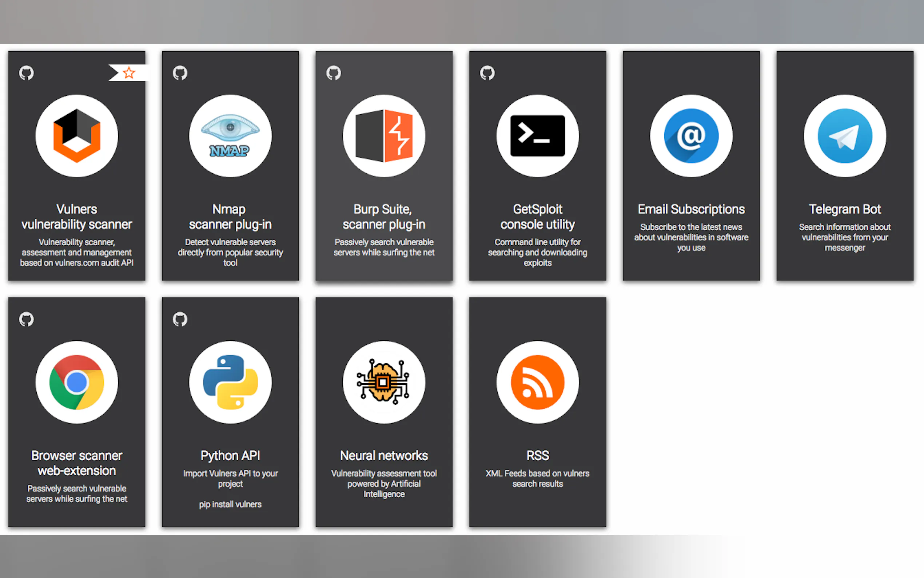Click the GetSploit terminal prompt icon

537,136
